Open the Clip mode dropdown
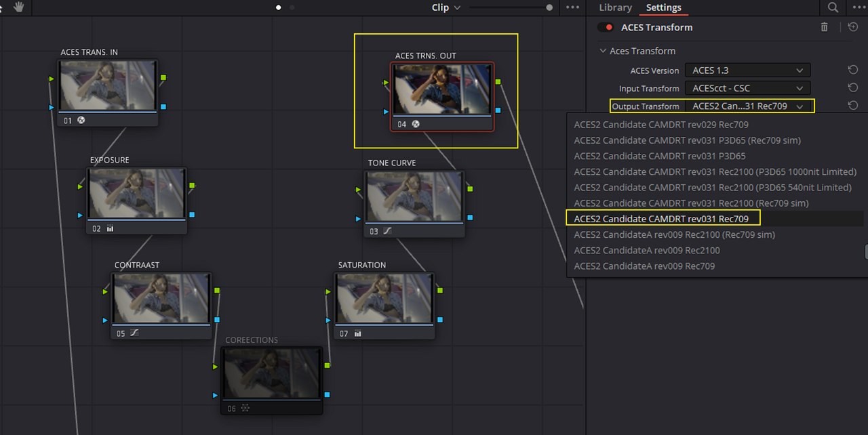Viewport: 868px width, 435px height. (x=446, y=7)
